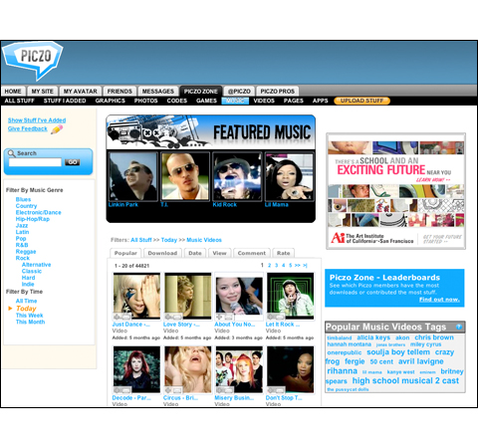Choose the Alternative rock subgenre
Image resolution: width=478 pixels, height=448 pixels.
[x=36, y=265]
